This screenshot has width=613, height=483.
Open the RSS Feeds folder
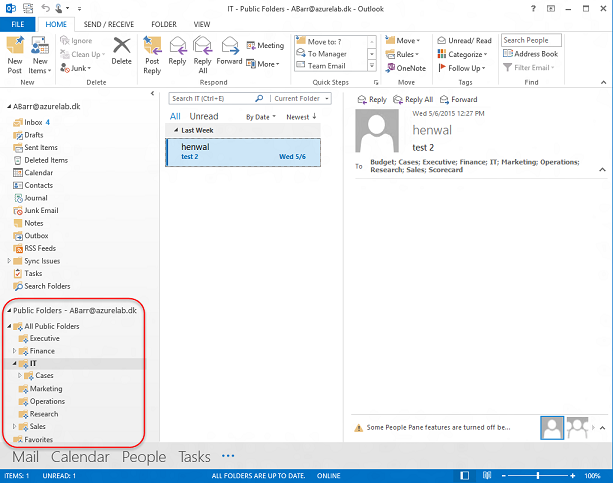[x=35, y=248]
